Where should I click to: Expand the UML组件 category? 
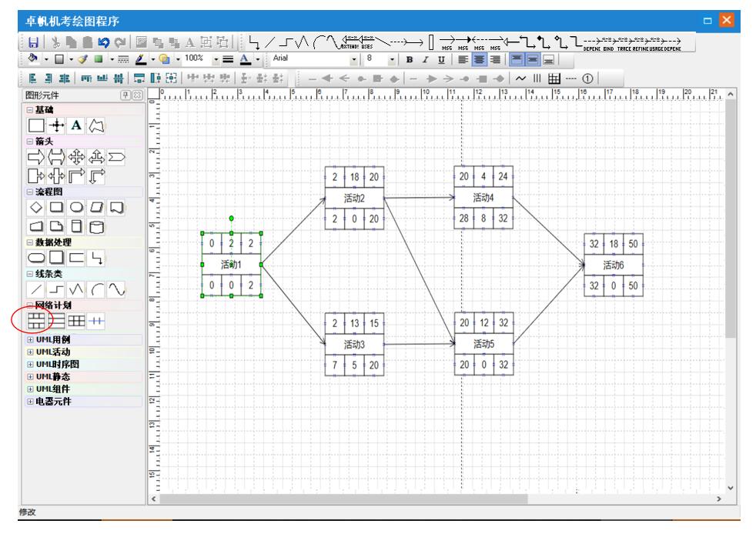point(30,389)
